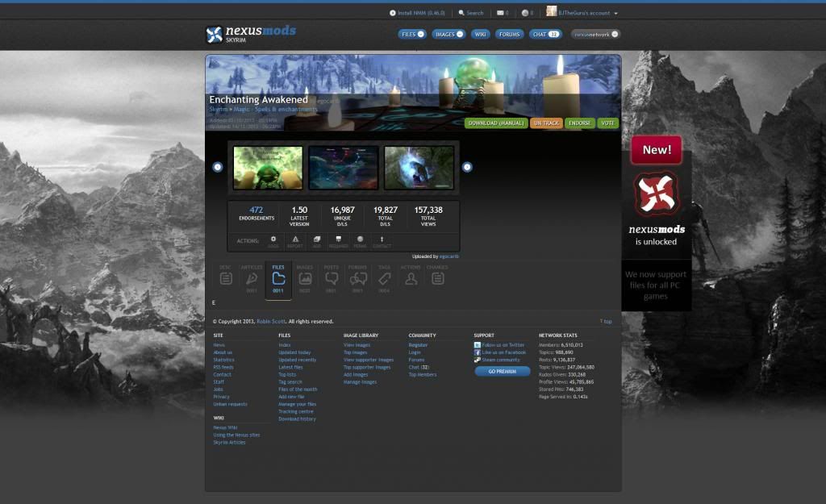Click the Download (Manual) button
Image resolution: width=826 pixels, height=504 pixels.
pyautogui.click(x=496, y=123)
